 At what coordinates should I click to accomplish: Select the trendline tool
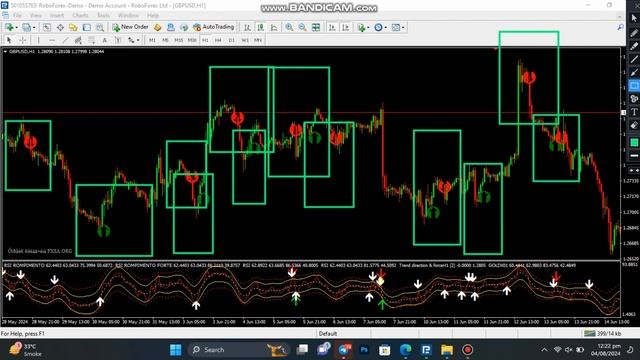65,40
